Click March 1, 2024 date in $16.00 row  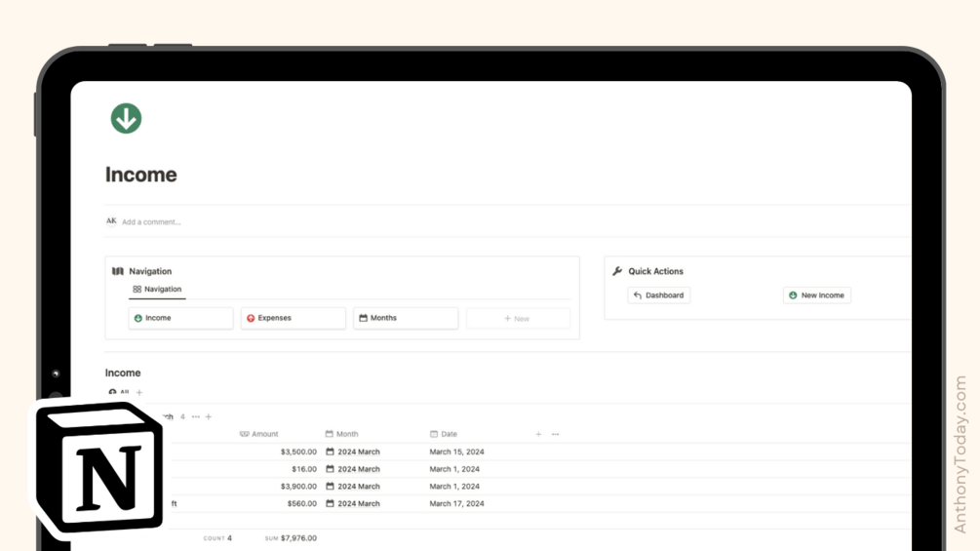tap(454, 469)
